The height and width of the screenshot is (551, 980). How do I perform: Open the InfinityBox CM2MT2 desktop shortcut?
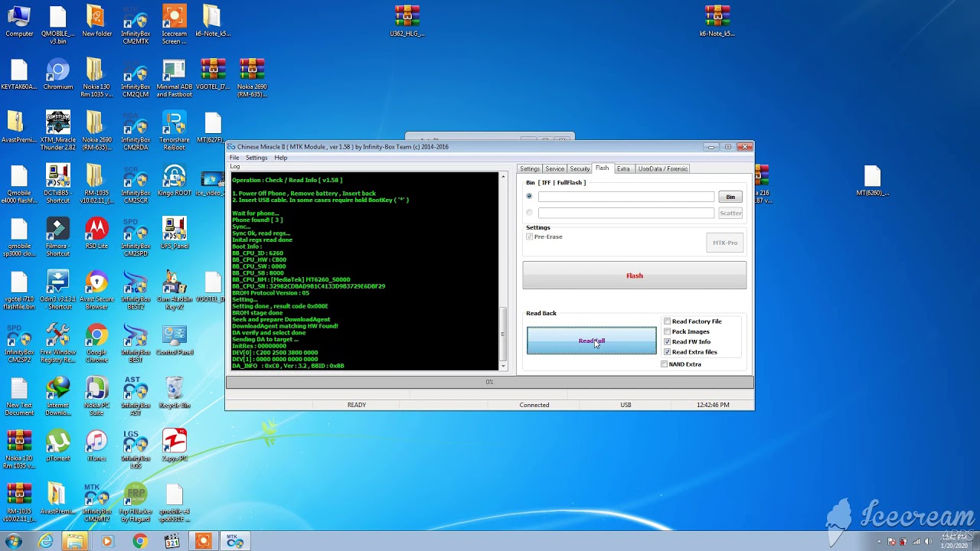pos(96,502)
